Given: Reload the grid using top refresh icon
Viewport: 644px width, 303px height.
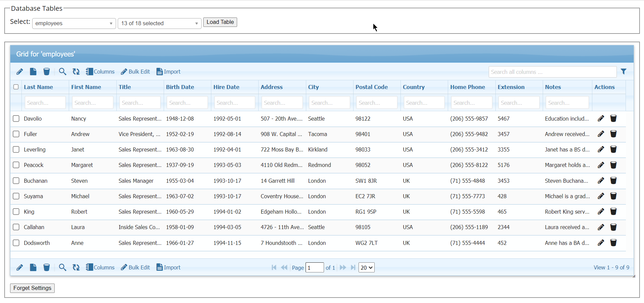Looking at the screenshot, I should coord(76,72).
